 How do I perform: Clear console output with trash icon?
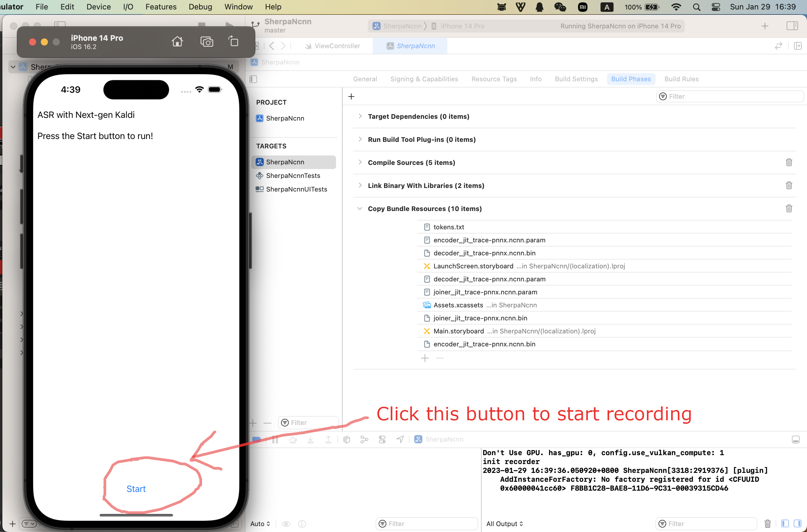[x=767, y=524]
